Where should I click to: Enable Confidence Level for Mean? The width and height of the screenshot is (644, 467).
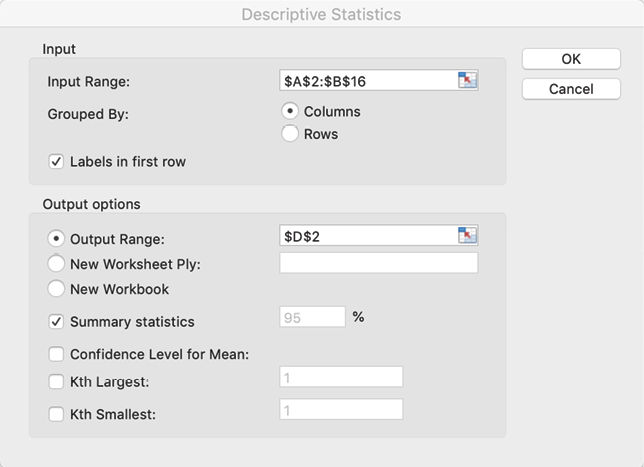[x=56, y=353]
